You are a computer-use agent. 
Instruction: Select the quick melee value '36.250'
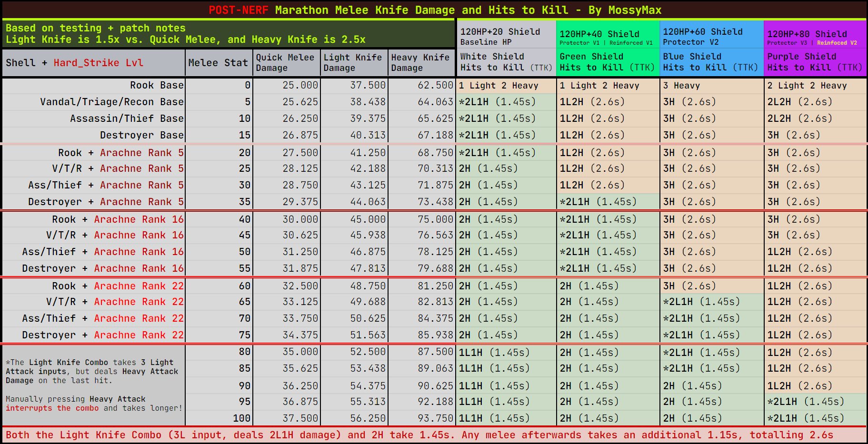pos(300,386)
